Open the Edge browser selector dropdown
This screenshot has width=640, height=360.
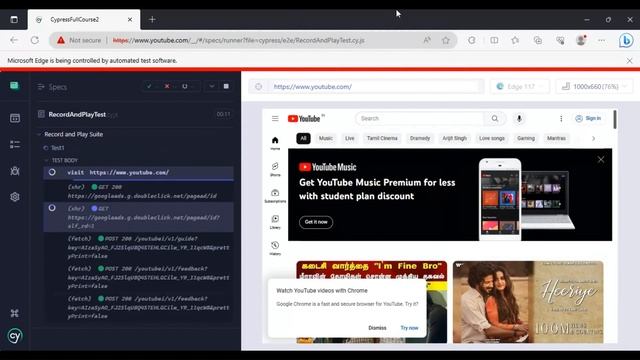[x=520, y=87]
